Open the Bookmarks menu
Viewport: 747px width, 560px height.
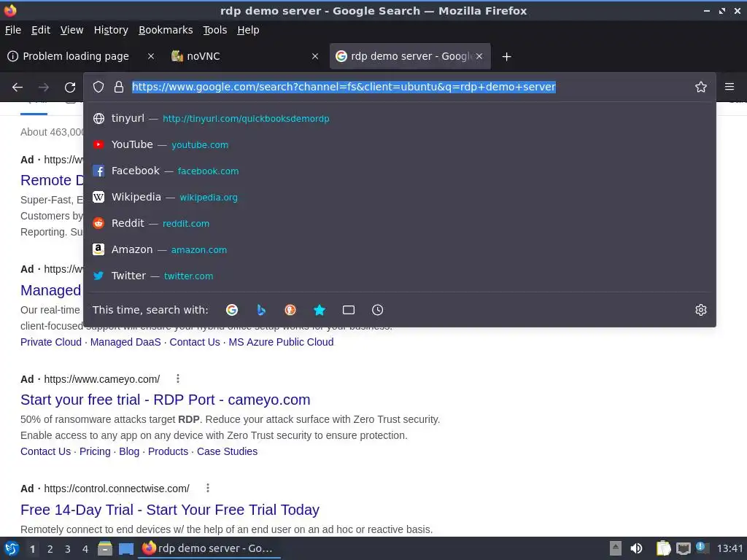166,30
